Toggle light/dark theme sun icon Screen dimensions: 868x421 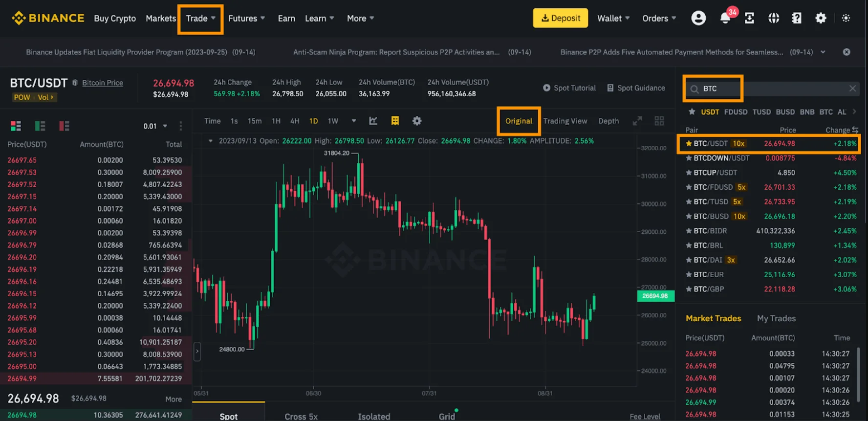846,18
